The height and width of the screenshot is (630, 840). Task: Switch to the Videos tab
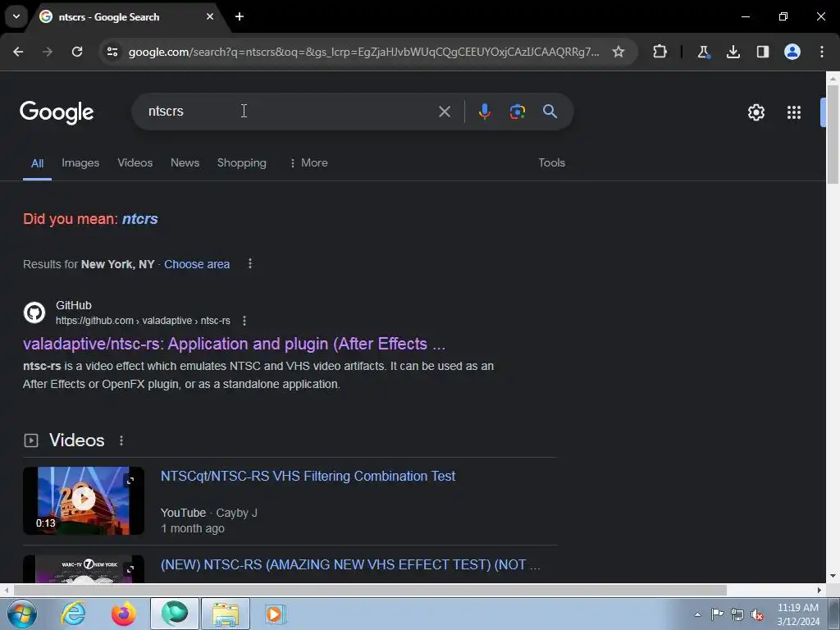click(x=135, y=163)
